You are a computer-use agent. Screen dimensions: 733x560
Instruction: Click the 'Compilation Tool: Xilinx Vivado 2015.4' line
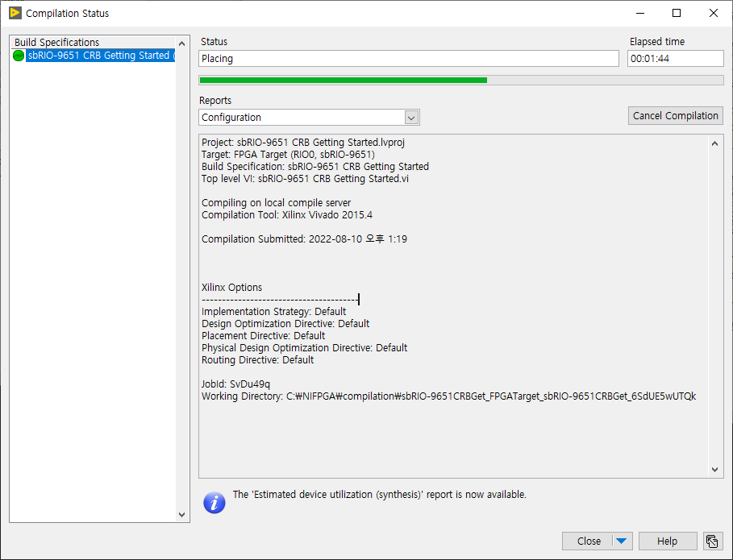tap(287, 215)
